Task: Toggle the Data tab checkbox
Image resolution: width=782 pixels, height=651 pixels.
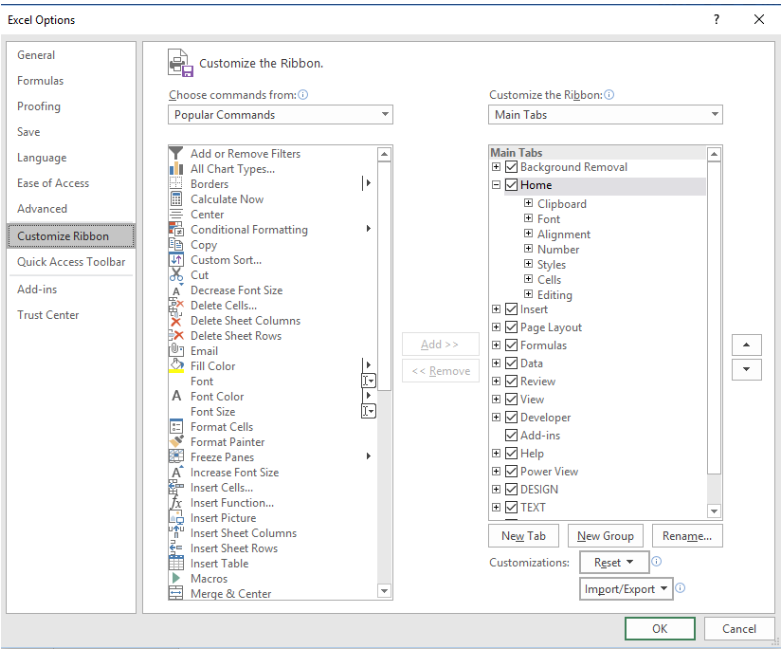Action: tap(511, 363)
